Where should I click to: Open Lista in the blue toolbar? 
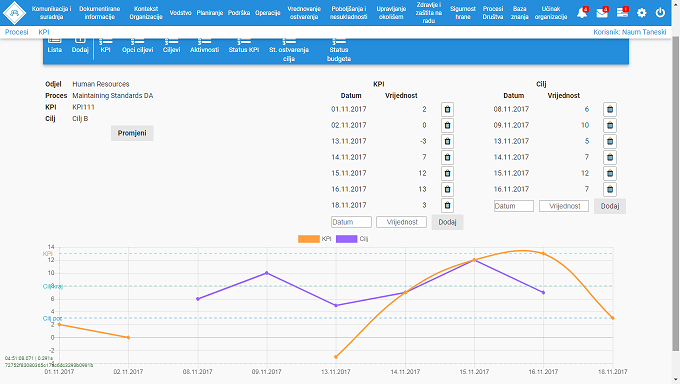55,46
